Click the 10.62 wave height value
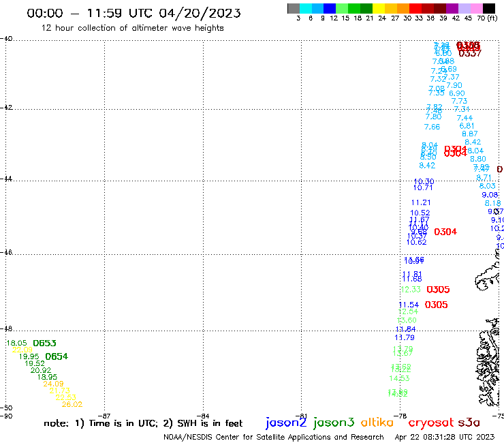 (x=417, y=242)
